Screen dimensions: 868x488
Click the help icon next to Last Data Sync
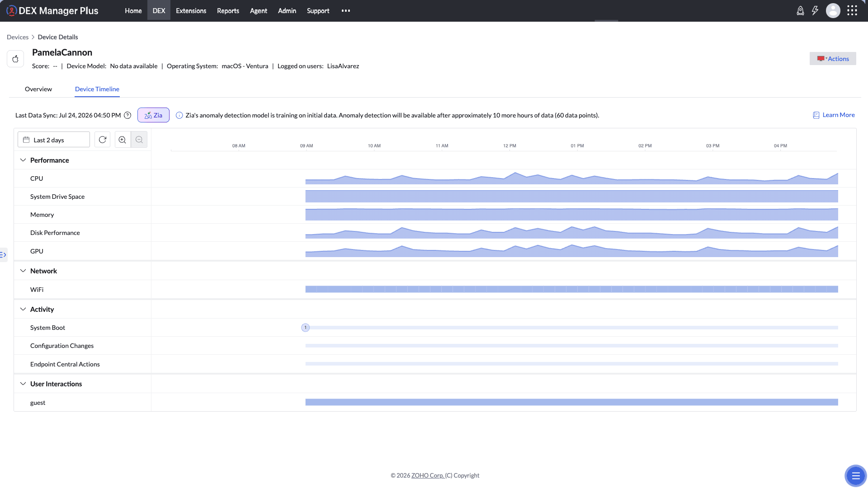[x=127, y=115]
